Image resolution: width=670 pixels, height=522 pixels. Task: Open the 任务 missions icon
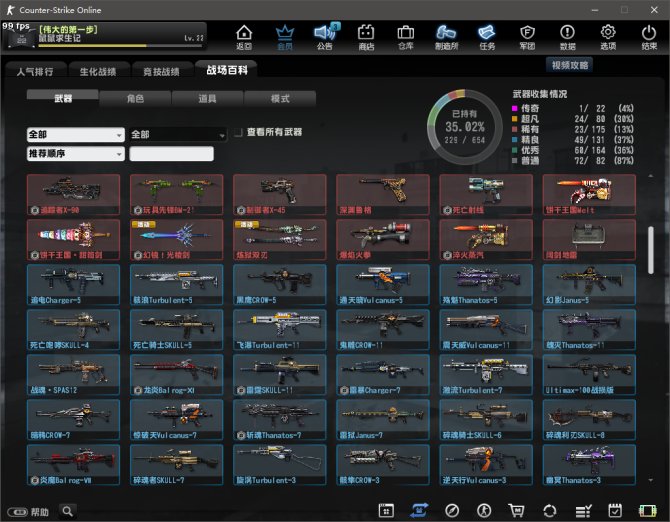pos(487,37)
